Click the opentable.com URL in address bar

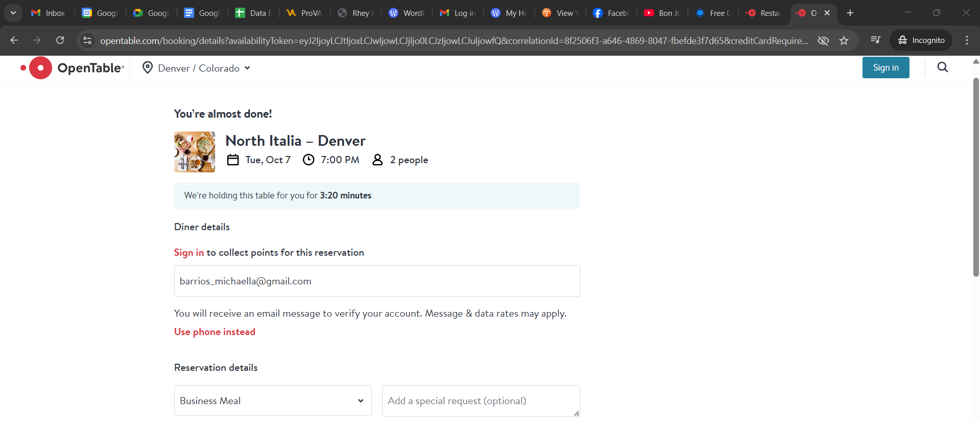(454, 40)
